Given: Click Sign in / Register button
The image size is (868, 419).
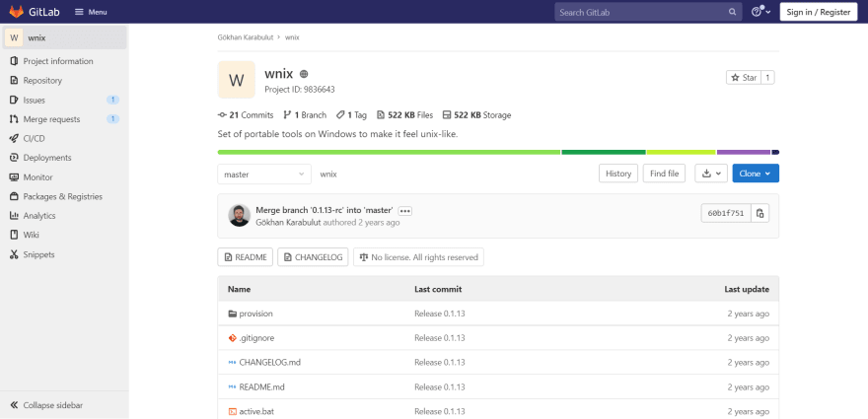Looking at the screenshot, I should pyautogui.click(x=818, y=12).
